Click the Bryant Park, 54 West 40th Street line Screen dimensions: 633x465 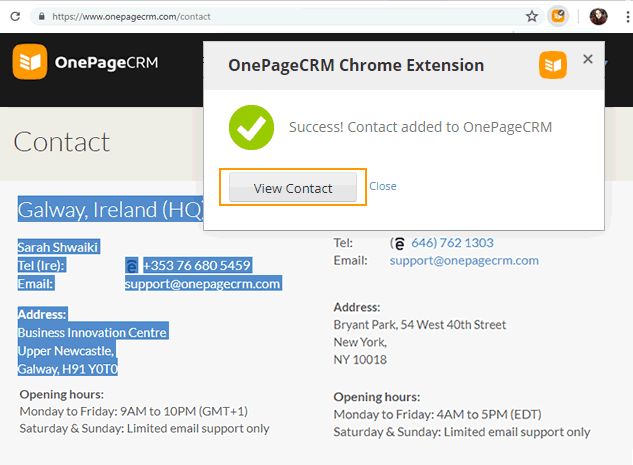pyautogui.click(x=419, y=325)
